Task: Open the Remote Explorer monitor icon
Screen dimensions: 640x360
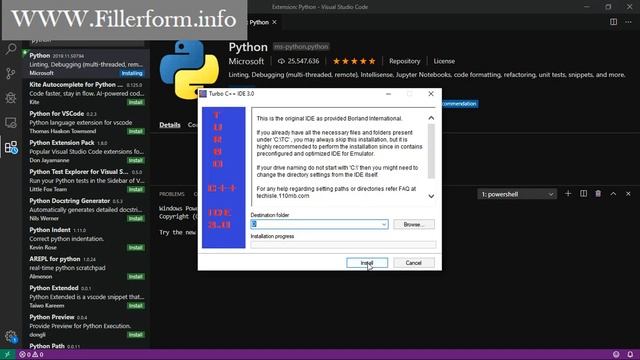Action: (11, 122)
